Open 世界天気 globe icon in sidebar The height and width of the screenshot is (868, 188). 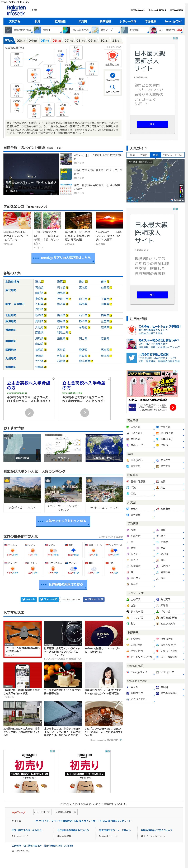[158, 427]
